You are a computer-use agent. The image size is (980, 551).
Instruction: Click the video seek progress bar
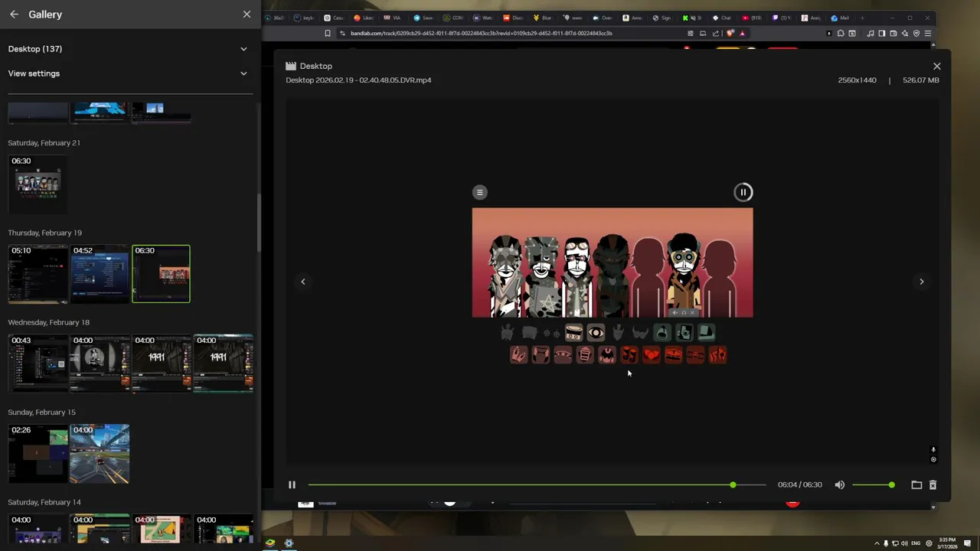point(537,484)
